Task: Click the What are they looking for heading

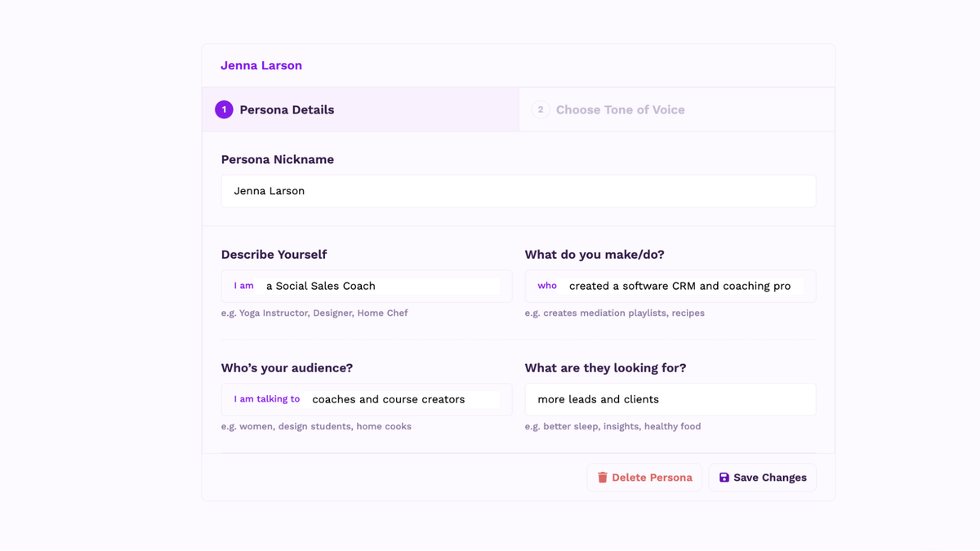Action: tap(605, 367)
